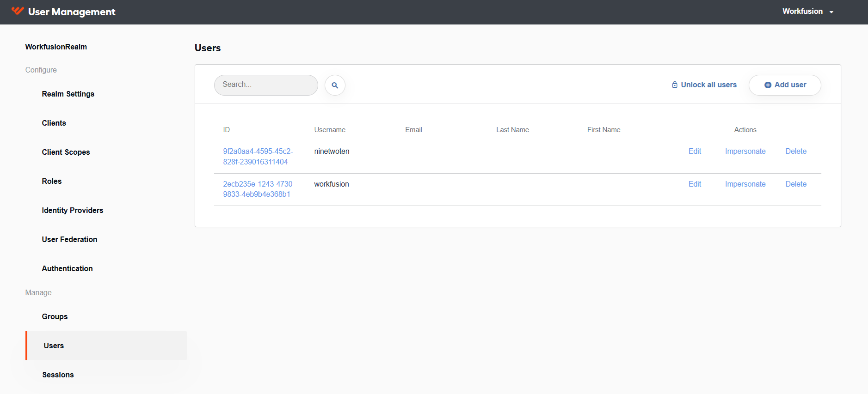
Task: Open user ID 2ecb235e link
Action: click(x=259, y=189)
